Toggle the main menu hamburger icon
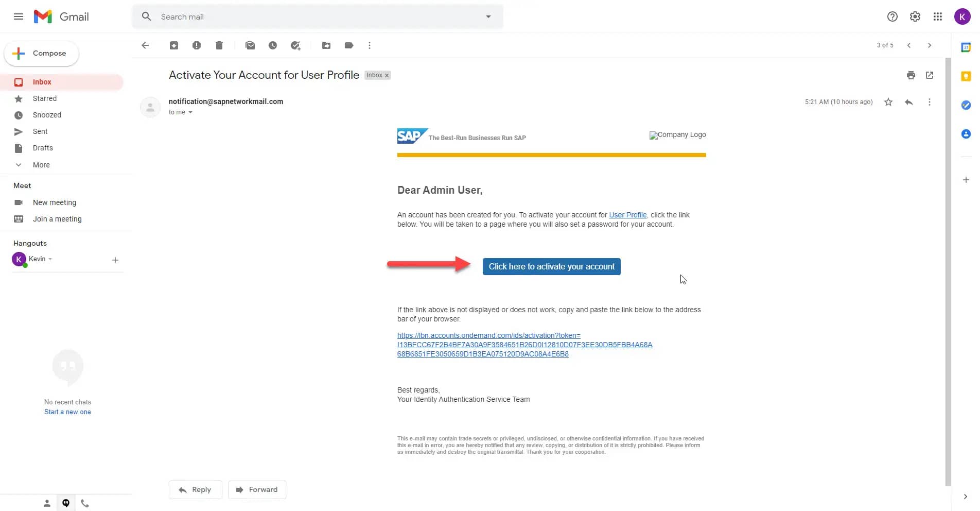980x511 pixels. (19, 16)
